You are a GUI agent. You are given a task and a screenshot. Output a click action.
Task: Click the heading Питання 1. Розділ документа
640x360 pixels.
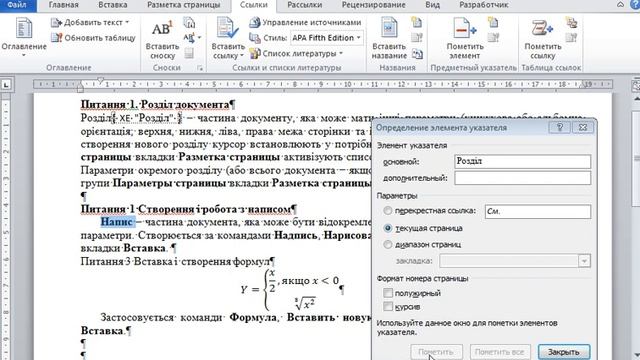click(155, 104)
